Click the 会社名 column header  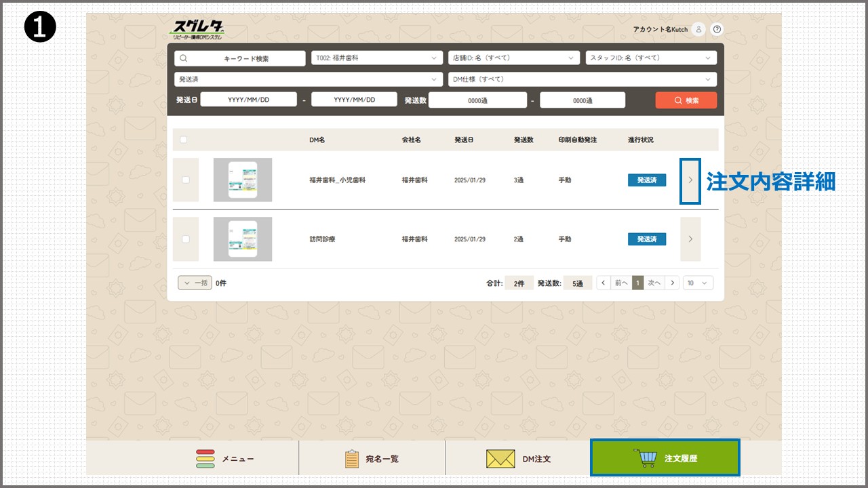411,140
